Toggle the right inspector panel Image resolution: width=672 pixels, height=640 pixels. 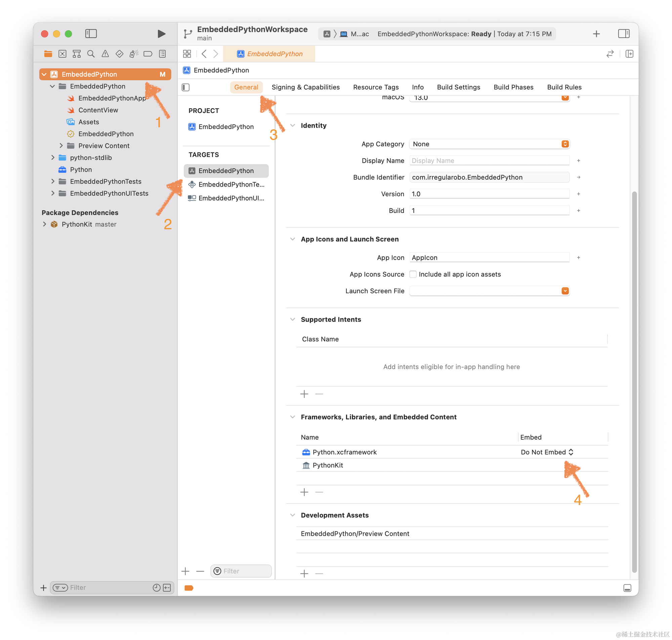pyautogui.click(x=624, y=33)
